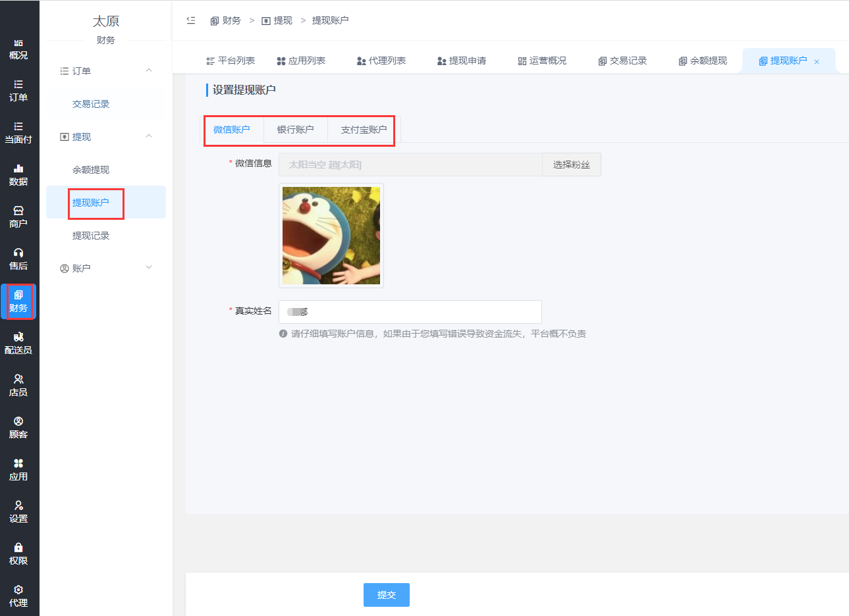Open the 顾客 customer sidebar icon

tap(18, 428)
